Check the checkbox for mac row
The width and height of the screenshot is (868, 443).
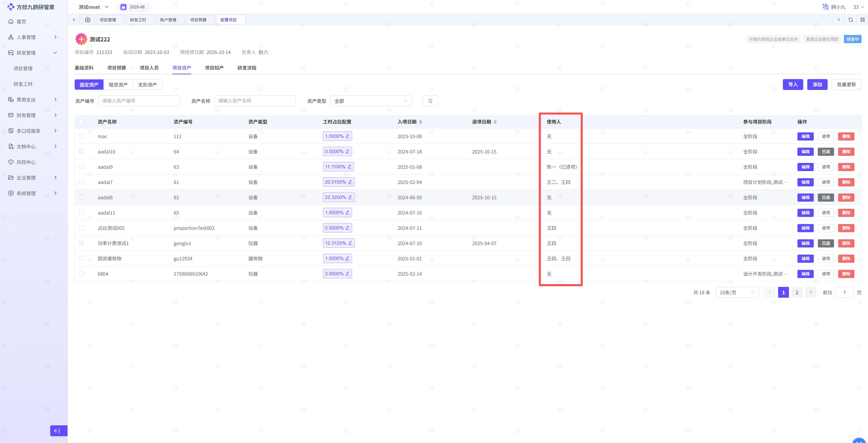click(81, 136)
